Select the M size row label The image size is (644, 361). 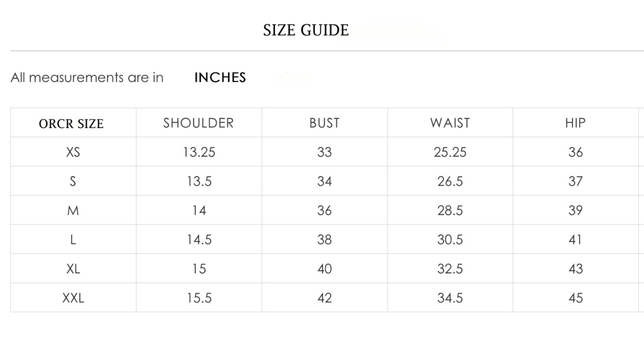pos(73,210)
